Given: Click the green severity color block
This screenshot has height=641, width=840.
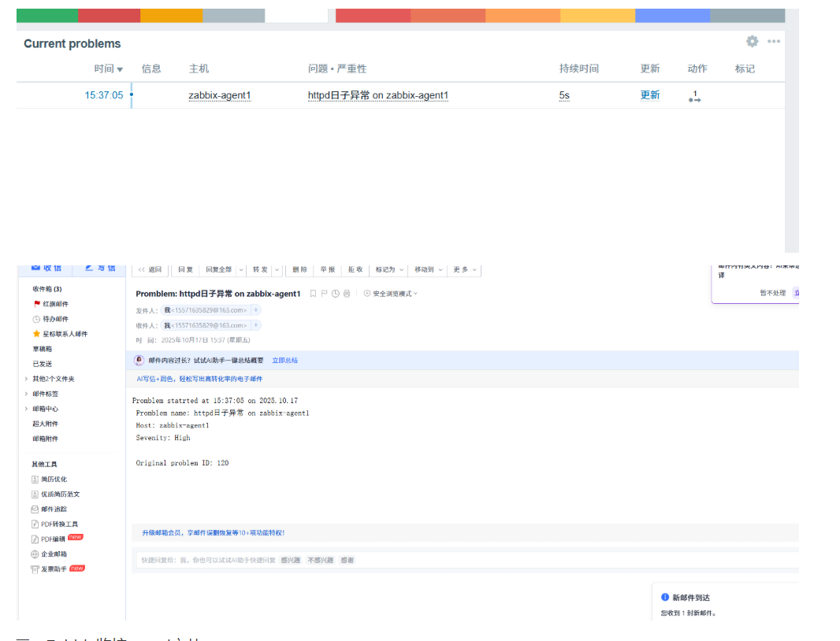Looking at the screenshot, I should tap(47, 16).
